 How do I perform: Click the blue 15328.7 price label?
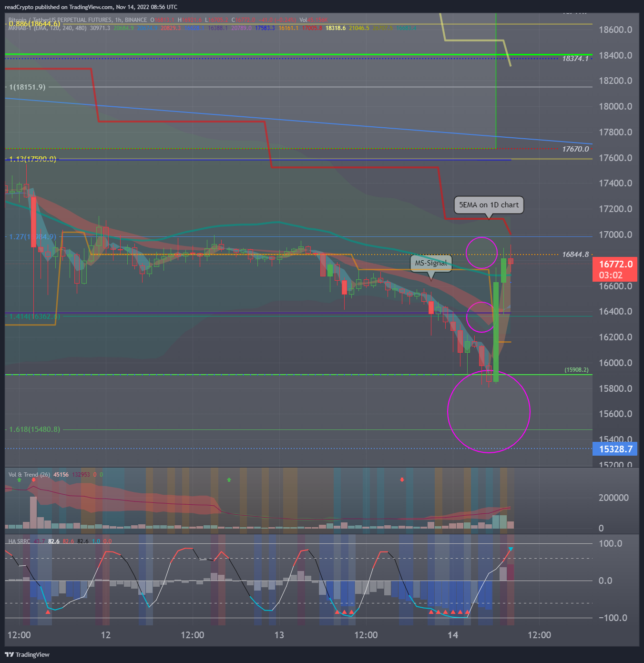click(615, 449)
